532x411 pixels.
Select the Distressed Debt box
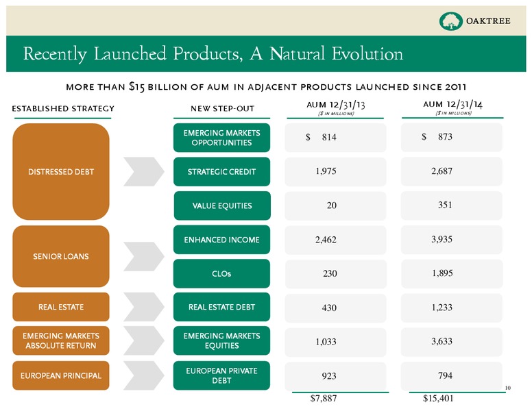[61, 171]
